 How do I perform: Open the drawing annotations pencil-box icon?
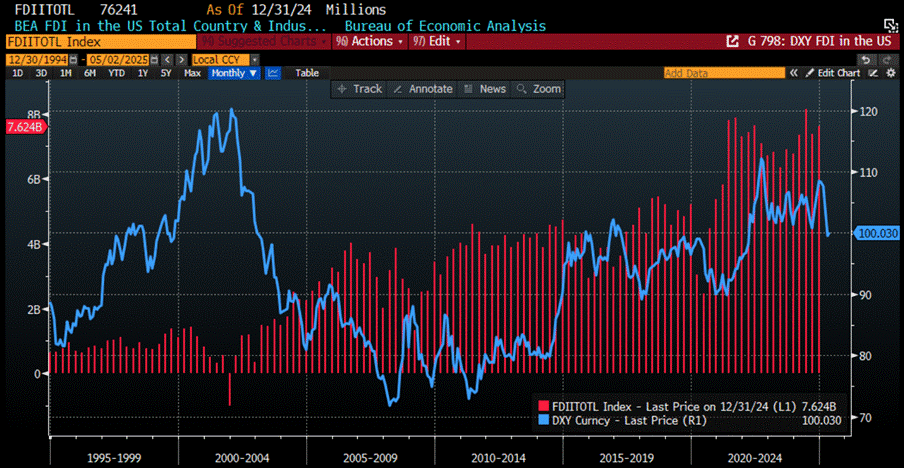(x=874, y=73)
